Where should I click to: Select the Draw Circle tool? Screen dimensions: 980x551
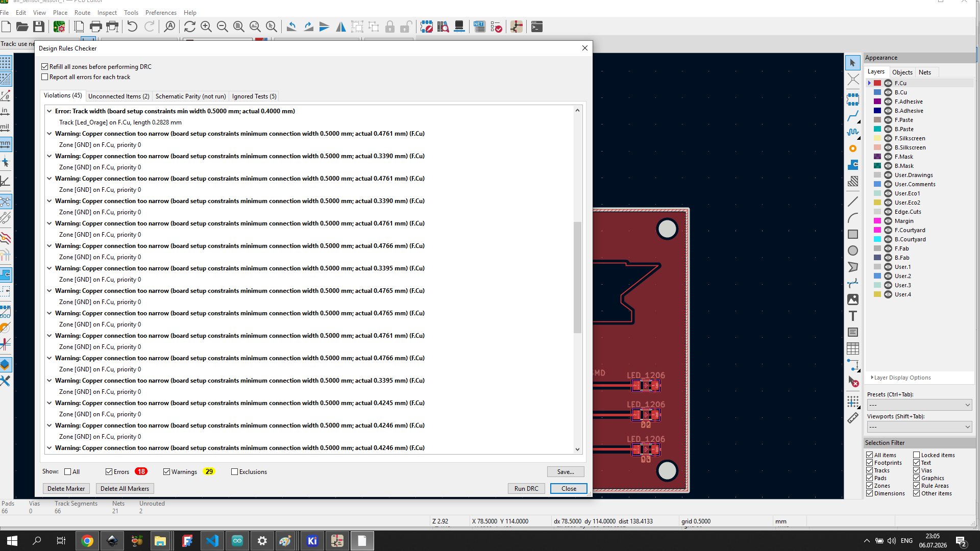tap(853, 251)
